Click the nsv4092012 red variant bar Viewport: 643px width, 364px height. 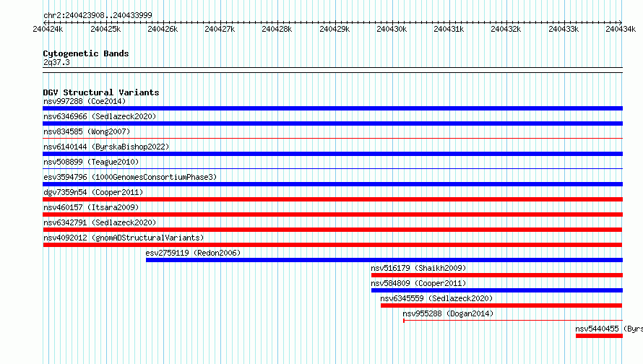click(332, 245)
